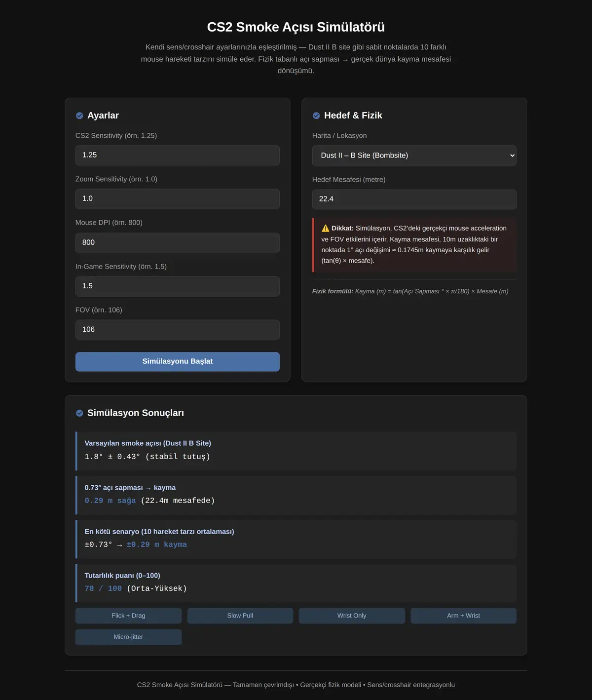Click the 78 / 100 consistency score
Viewport: 592px width, 700px height.
[x=103, y=588]
